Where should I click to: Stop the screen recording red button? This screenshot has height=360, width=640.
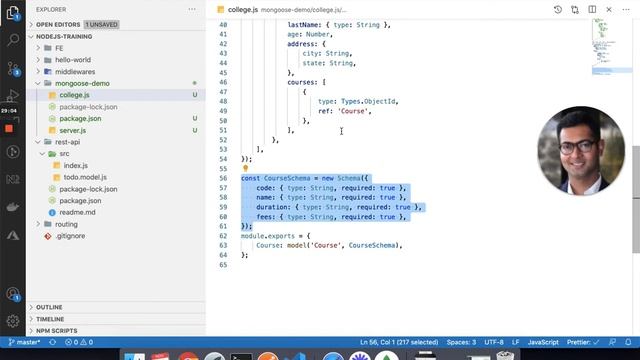pos(9,129)
